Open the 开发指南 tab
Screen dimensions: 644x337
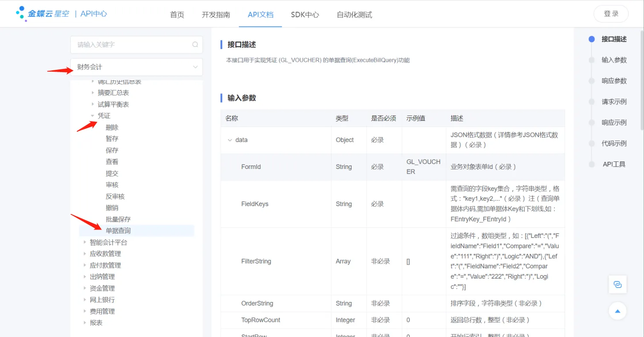(216, 15)
